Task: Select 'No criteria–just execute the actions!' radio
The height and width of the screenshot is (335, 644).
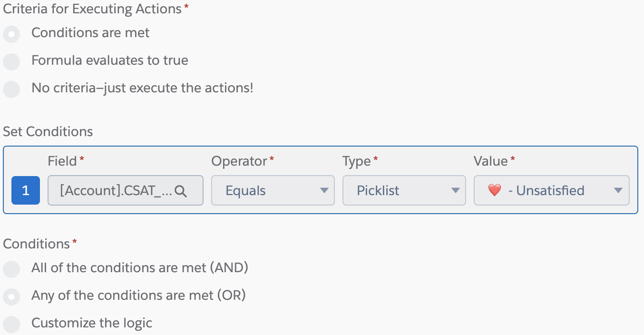Action: (x=11, y=89)
